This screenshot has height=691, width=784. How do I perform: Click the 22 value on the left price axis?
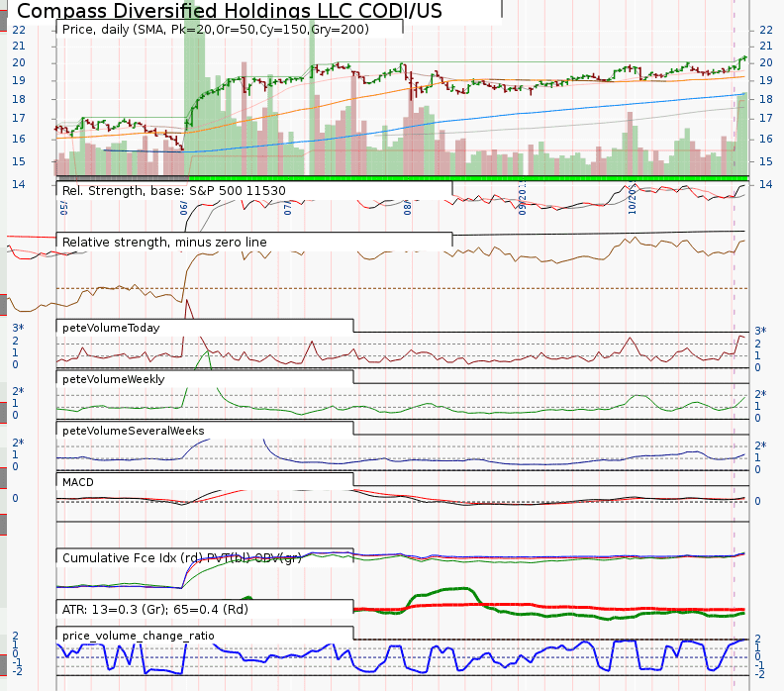[x=19, y=30]
